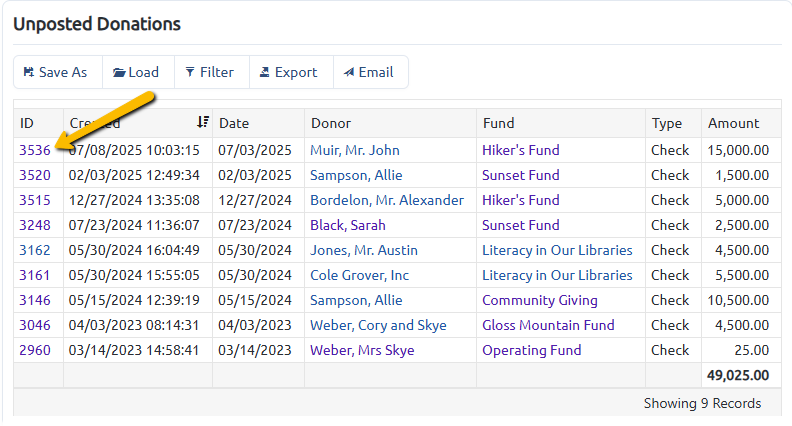Click the Export icon

point(264,72)
